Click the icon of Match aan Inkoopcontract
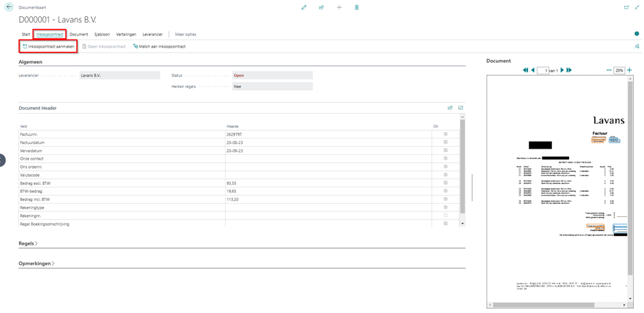This screenshot has width=644, height=313. click(135, 47)
